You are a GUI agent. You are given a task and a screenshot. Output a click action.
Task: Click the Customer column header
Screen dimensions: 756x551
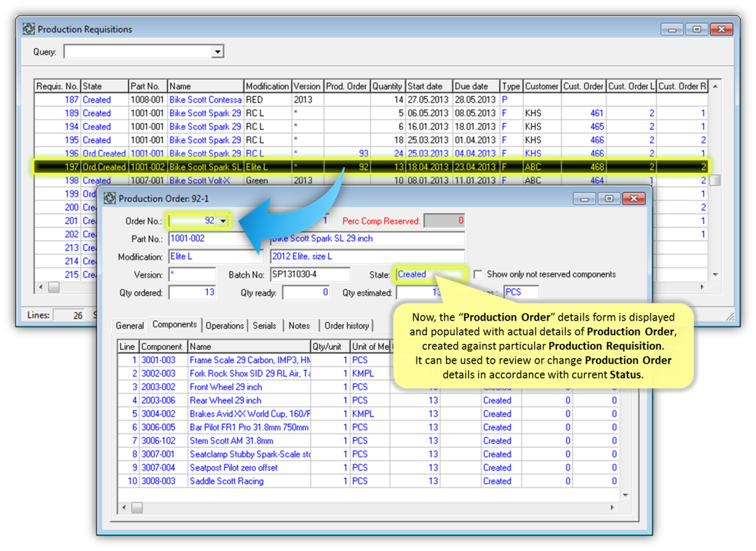(x=541, y=86)
